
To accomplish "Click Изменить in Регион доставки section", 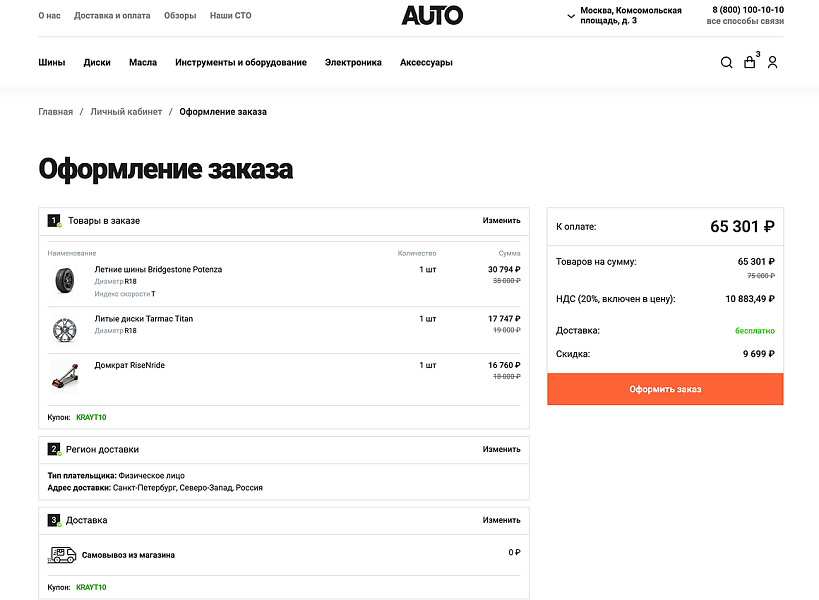I will (x=501, y=450).
